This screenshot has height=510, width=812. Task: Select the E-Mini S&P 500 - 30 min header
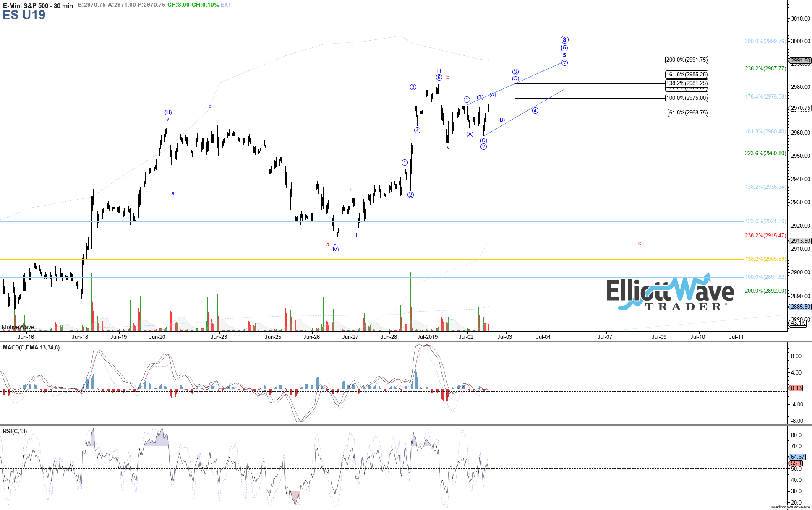tap(38, 5)
